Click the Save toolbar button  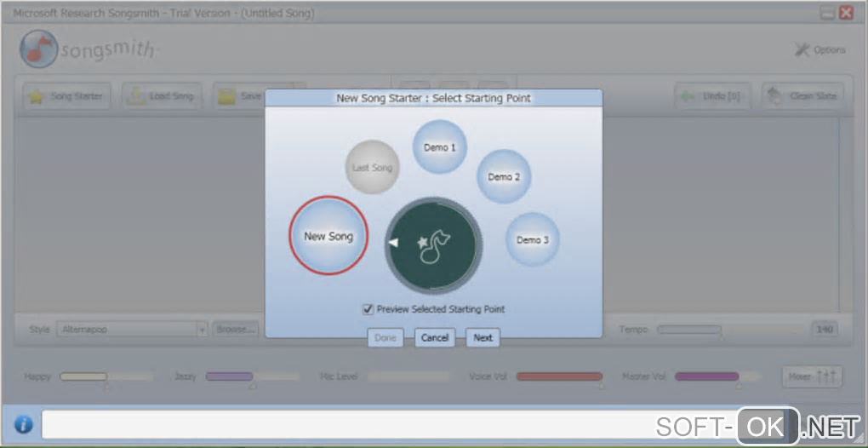[239, 96]
